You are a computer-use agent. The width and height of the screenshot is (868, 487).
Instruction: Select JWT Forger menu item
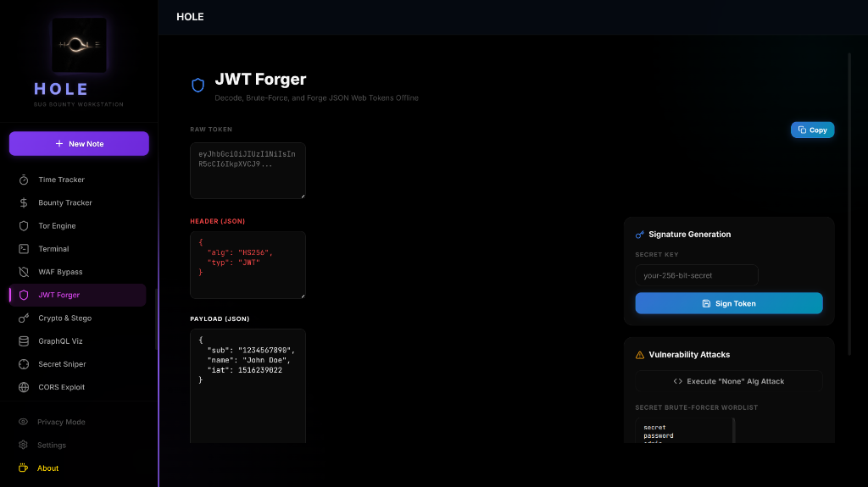click(x=77, y=295)
